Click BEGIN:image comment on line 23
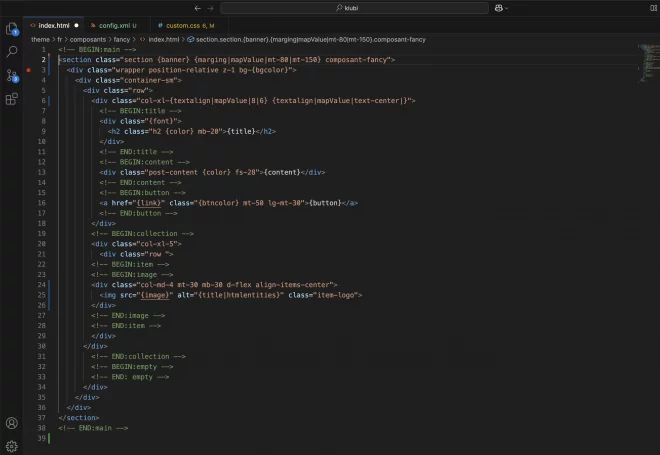 point(132,275)
